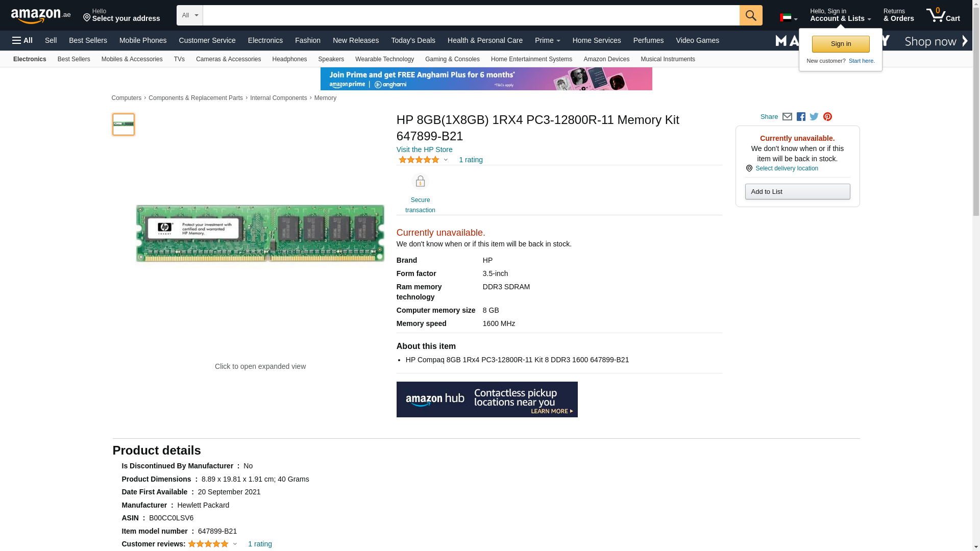980x551 pixels.
Task: Share product on Pinterest icon
Action: click(827, 117)
